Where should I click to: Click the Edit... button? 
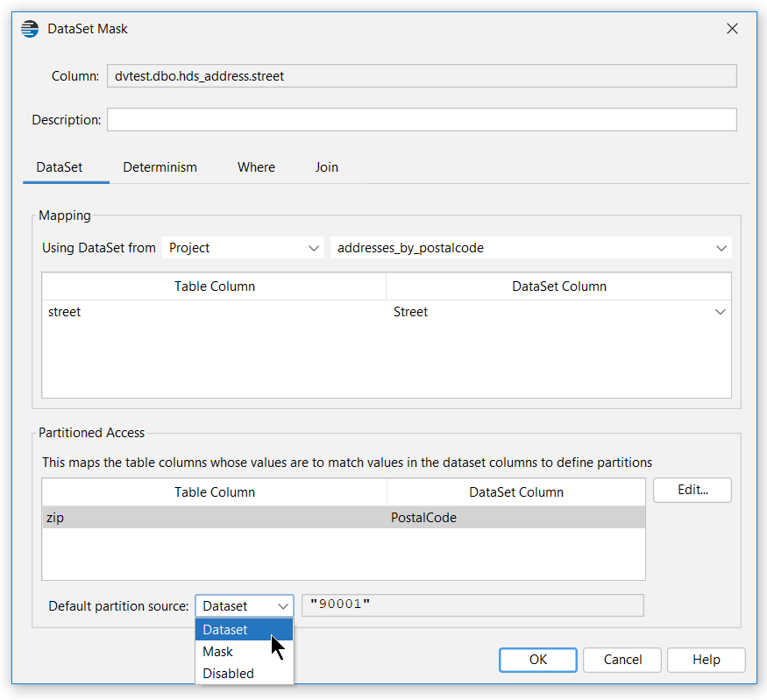[x=692, y=490]
